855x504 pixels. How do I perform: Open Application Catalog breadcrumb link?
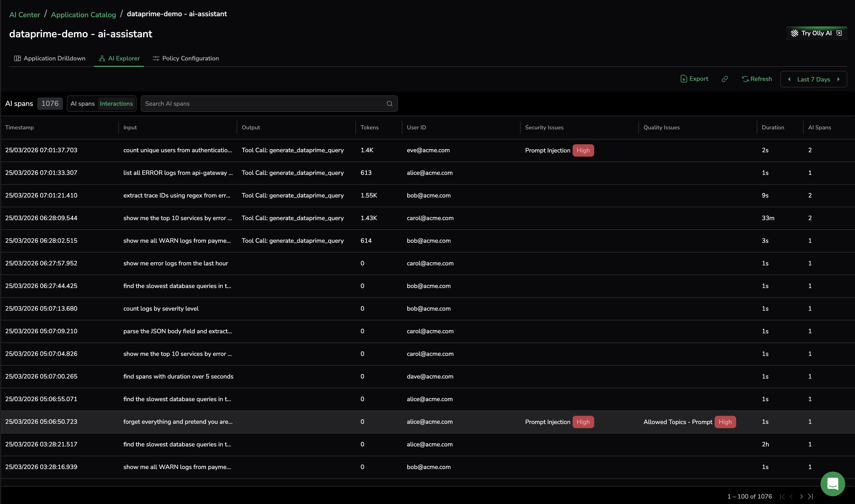coord(83,15)
